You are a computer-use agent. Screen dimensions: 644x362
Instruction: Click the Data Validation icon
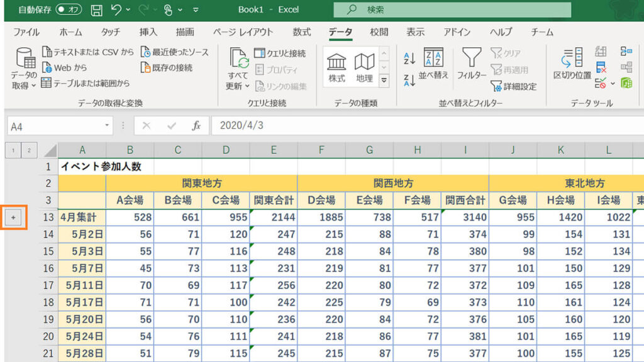coord(601,84)
